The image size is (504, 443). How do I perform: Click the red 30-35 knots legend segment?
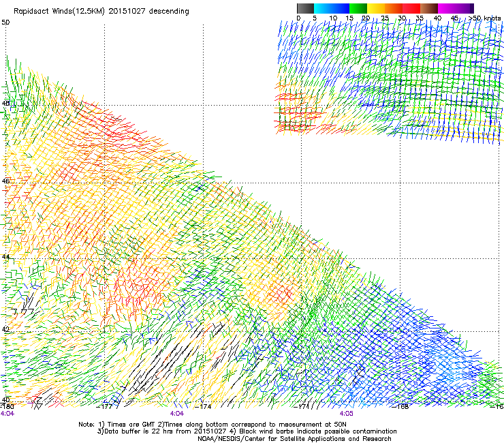pyautogui.click(x=411, y=8)
